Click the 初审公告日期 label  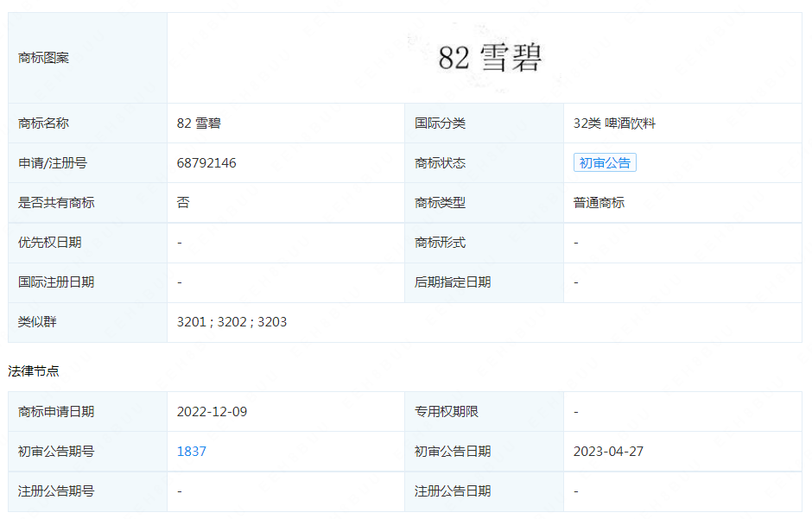[x=453, y=452]
